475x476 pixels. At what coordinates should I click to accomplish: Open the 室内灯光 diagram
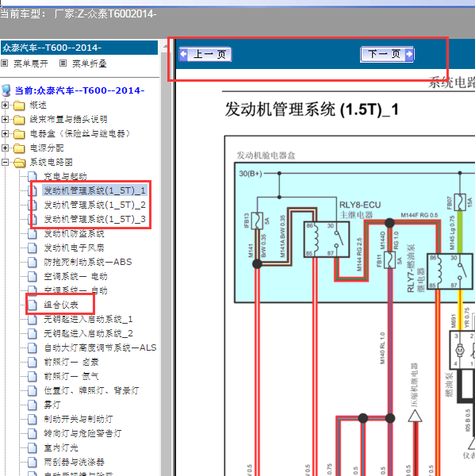point(61,447)
